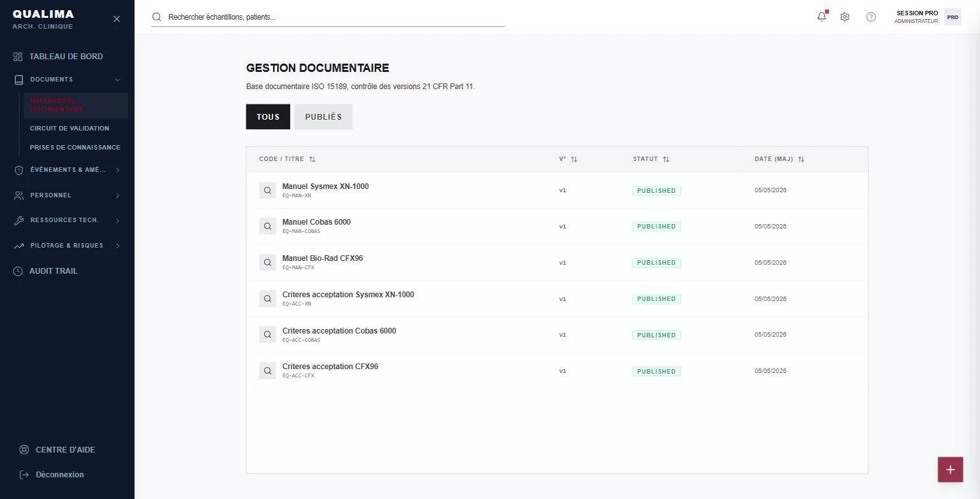Image resolution: width=980 pixels, height=499 pixels.
Task: Open notifications bell
Action: (x=822, y=17)
